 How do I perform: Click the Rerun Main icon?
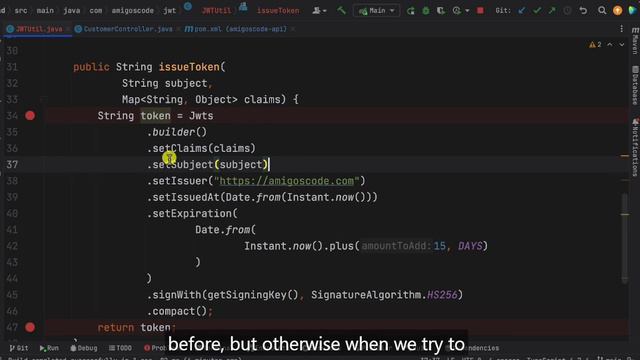coord(411,11)
